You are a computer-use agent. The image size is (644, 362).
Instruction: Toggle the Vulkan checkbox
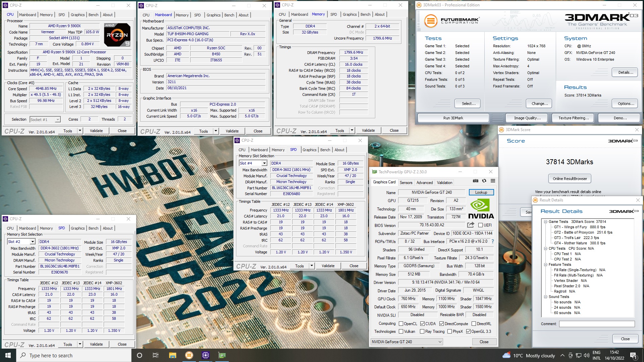(401, 331)
